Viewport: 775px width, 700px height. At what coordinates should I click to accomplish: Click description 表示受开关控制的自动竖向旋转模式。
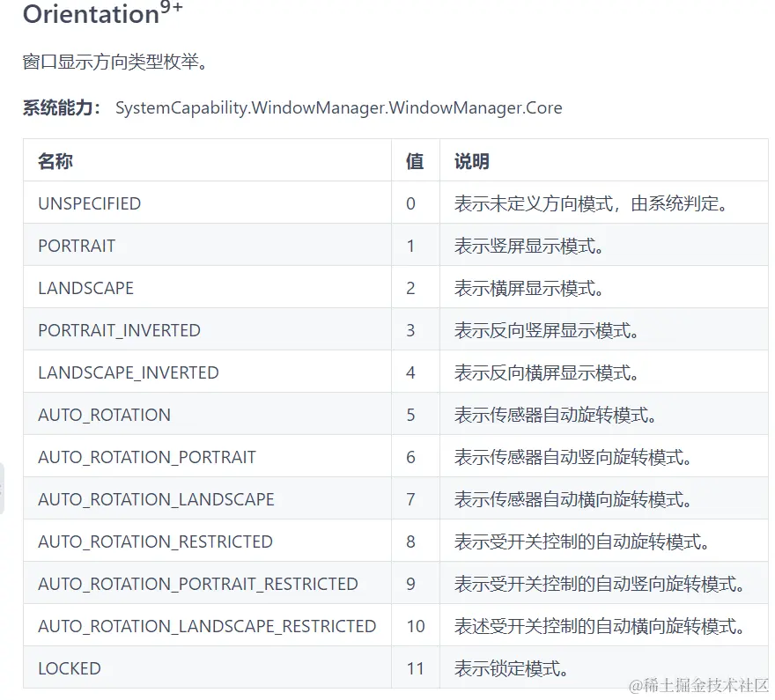[600, 584]
